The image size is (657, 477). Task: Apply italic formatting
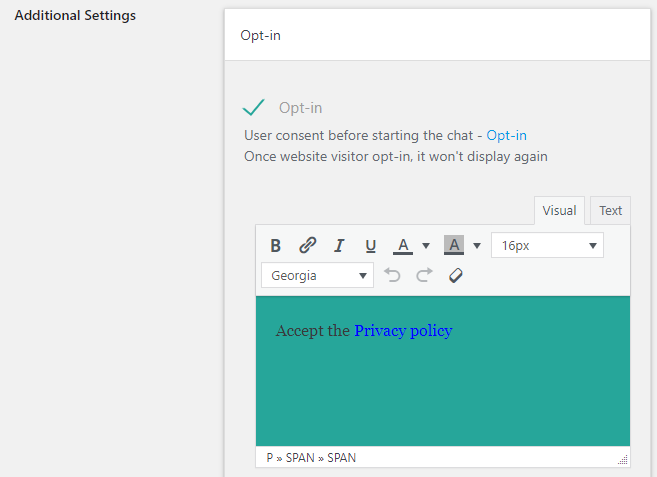click(x=339, y=246)
